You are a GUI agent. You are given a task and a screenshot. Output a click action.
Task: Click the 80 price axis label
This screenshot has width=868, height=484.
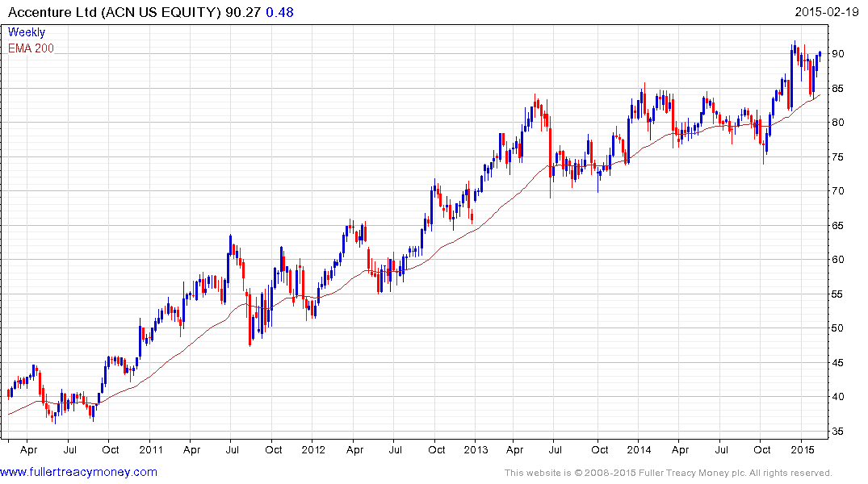[838, 123]
